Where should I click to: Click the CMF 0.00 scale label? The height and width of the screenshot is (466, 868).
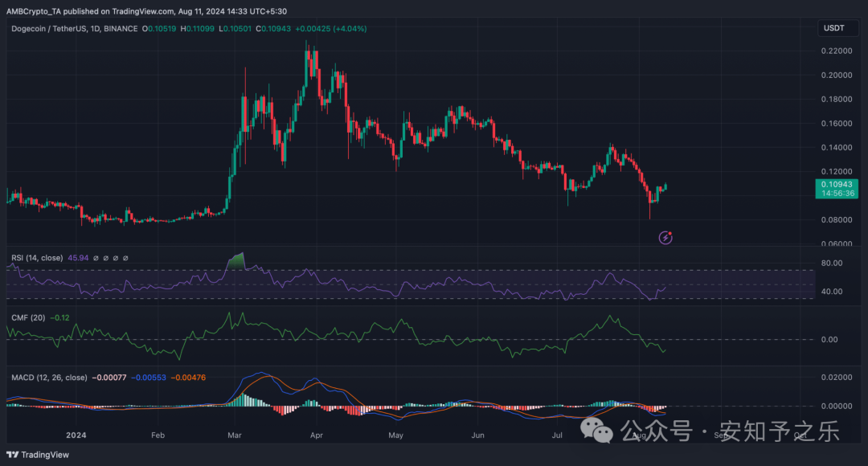[x=829, y=339]
